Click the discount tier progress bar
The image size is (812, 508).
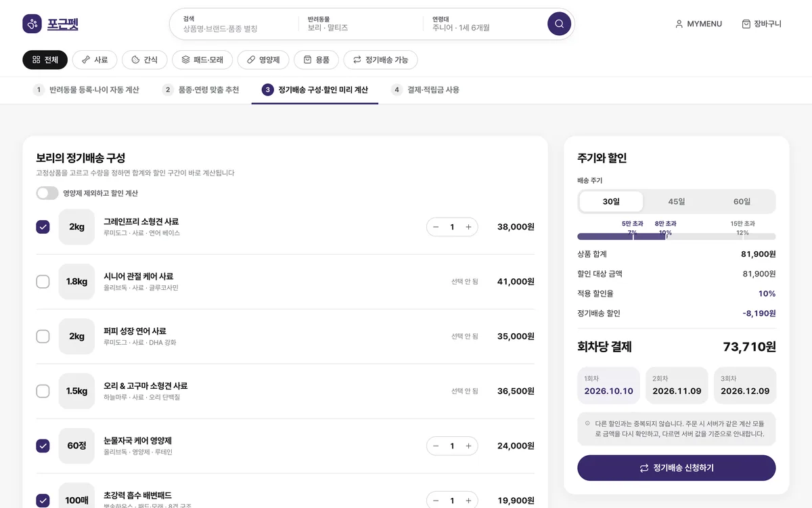pos(677,236)
